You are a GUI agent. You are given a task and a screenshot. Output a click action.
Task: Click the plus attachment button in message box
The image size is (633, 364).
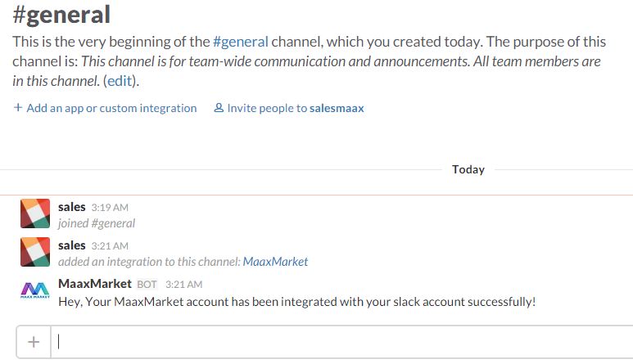(34, 342)
